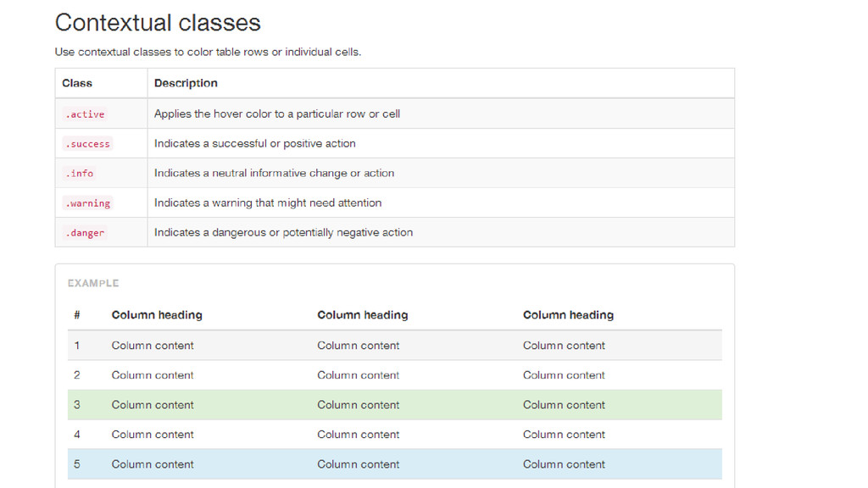Click the description 'Applies the hover color' text
Screen dimensions: 868x488
pyautogui.click(x=277, y=114)
